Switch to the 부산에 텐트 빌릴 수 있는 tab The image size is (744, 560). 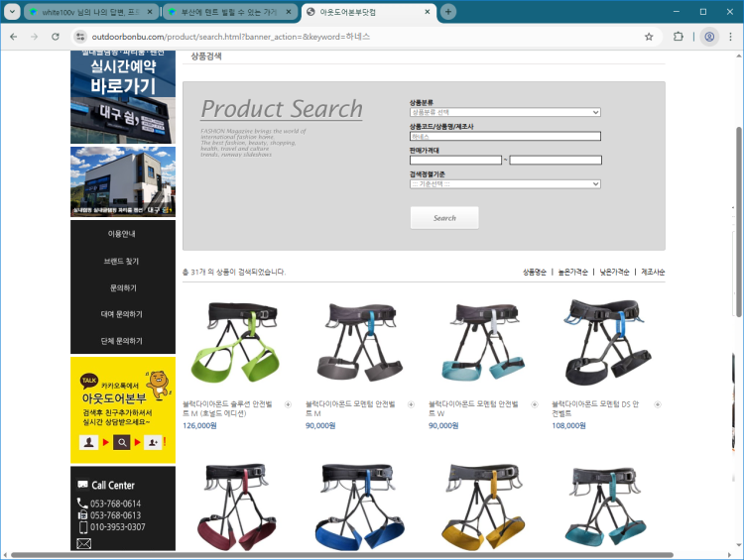coord(230,12)
